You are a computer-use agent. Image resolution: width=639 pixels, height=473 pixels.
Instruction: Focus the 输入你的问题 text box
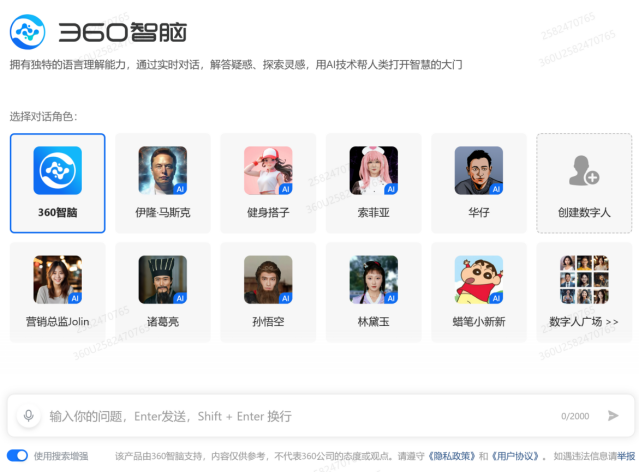pyautogui.click(x=302, y=416)
